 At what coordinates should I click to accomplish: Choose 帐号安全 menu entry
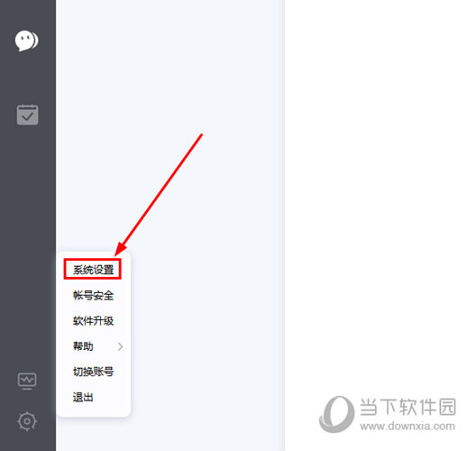93,295
